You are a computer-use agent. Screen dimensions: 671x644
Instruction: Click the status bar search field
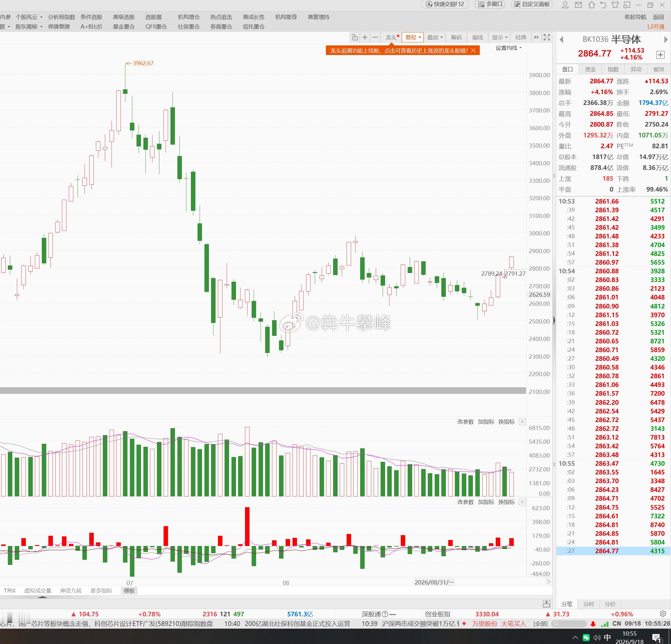[569, 624]
